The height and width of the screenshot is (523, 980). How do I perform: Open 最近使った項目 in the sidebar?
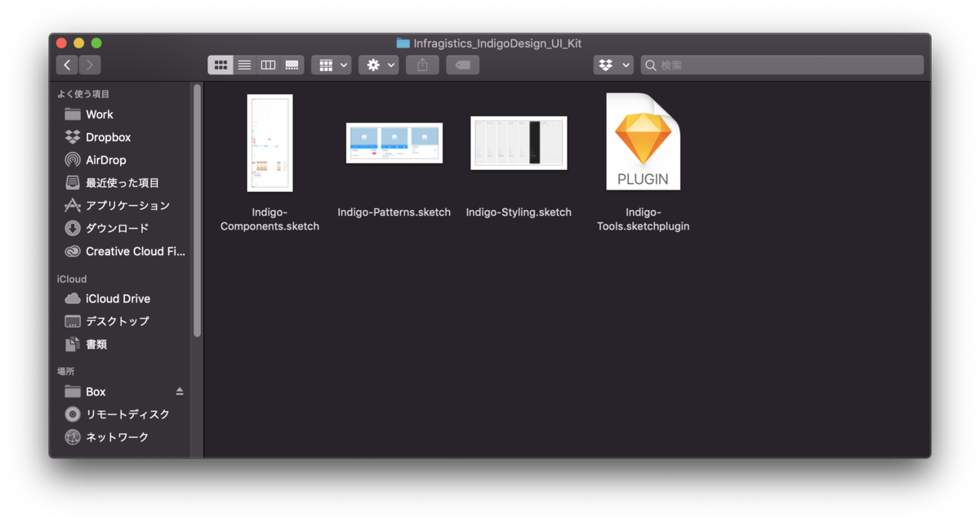click(122, 183)
